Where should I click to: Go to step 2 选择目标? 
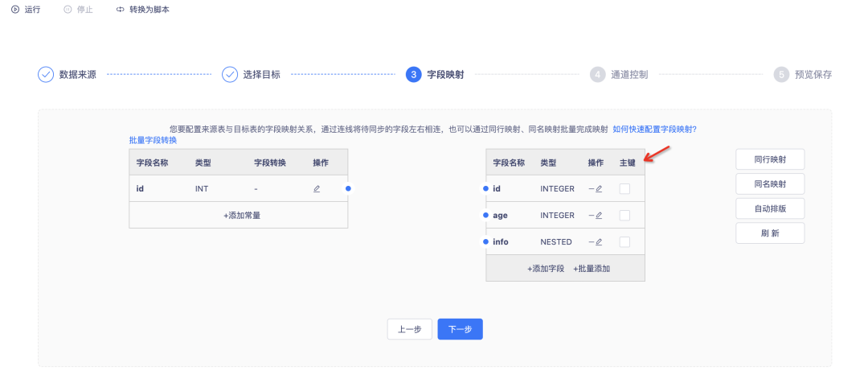(252, 75)
